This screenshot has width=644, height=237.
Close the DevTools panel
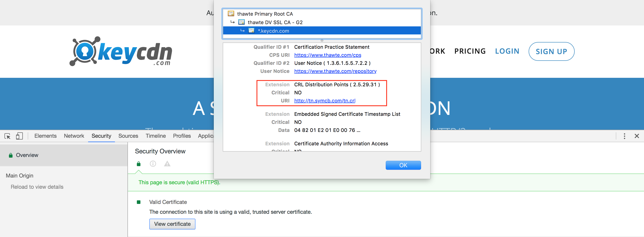(636, 136)
